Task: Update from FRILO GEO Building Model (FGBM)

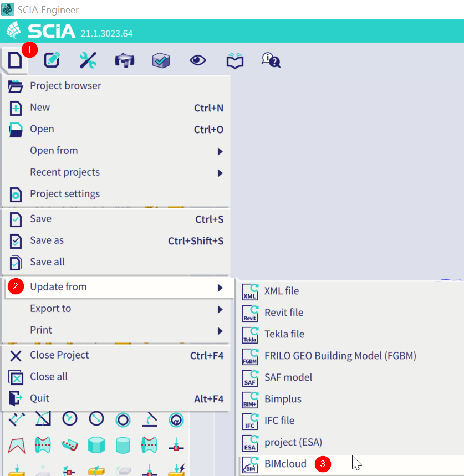Action: [351, 356]
